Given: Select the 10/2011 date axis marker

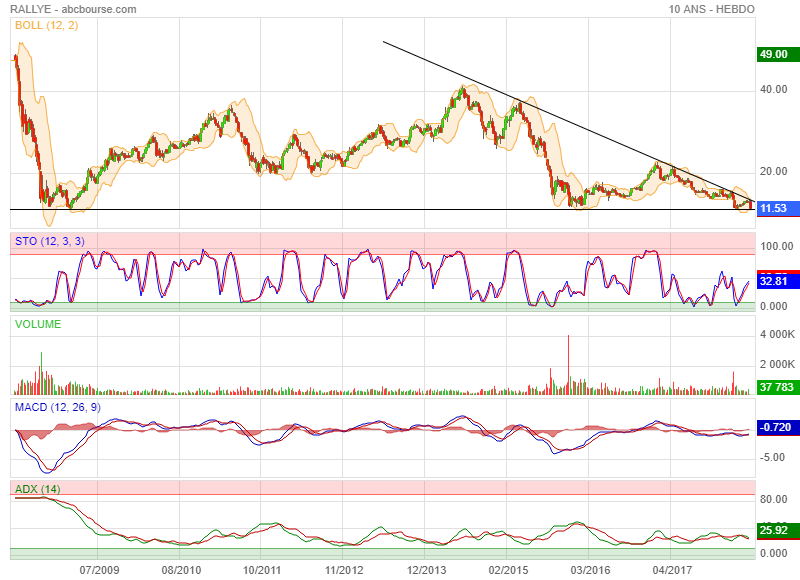Looking at the screenshot, I should pyautogui.click(x=262, y=570).
